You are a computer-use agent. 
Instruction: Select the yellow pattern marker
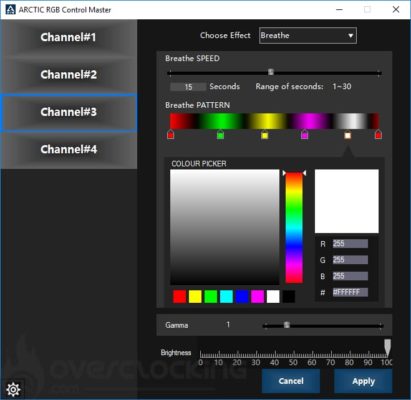coord(265,135)
